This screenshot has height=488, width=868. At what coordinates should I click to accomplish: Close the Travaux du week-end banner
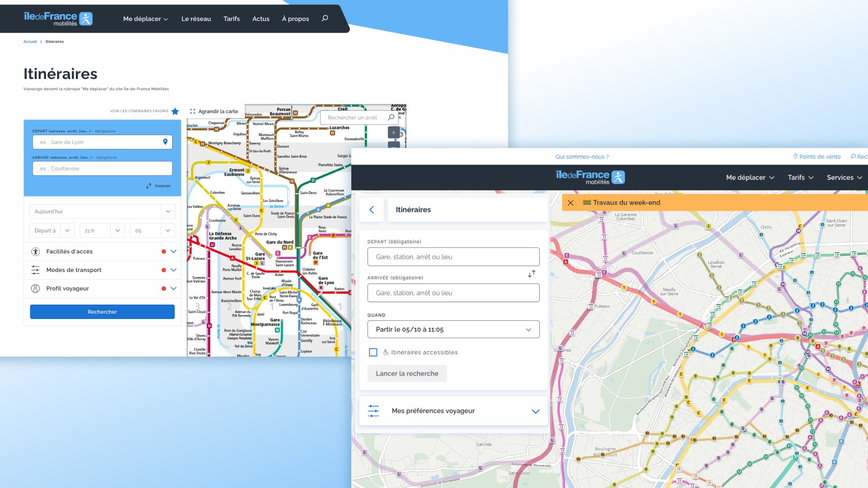tap(571, 203)
